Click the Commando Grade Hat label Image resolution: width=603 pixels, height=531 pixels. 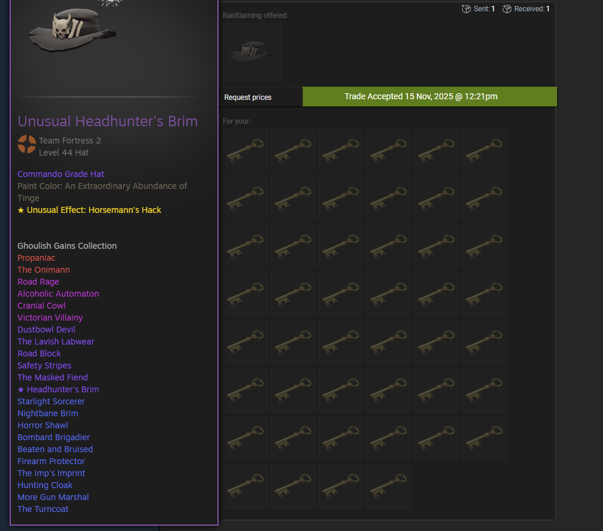61,174
